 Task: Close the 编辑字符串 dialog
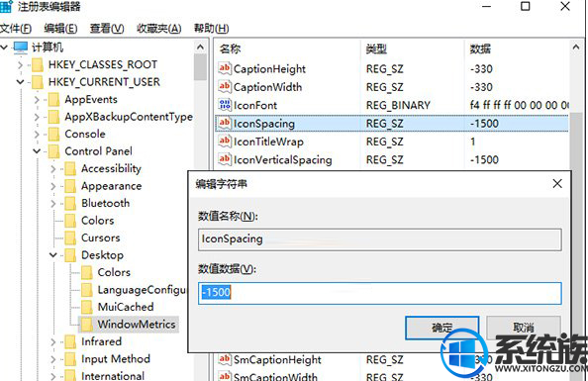tap(557, 184)
